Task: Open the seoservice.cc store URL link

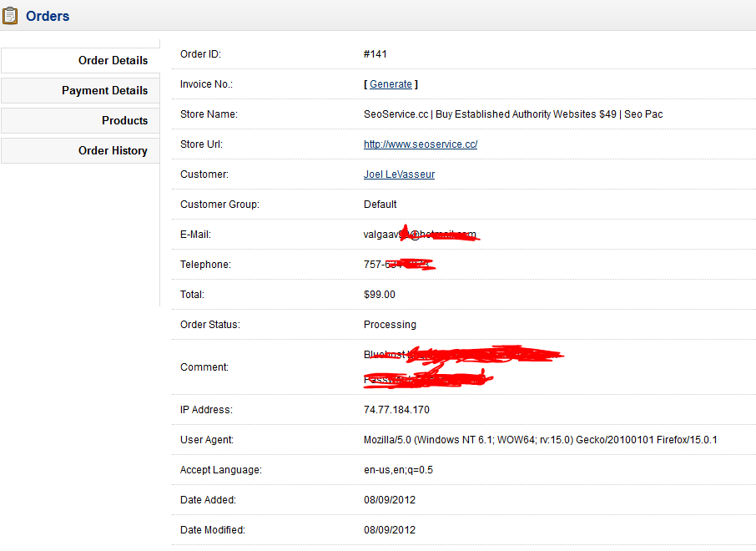Action: tap(421, 144)
